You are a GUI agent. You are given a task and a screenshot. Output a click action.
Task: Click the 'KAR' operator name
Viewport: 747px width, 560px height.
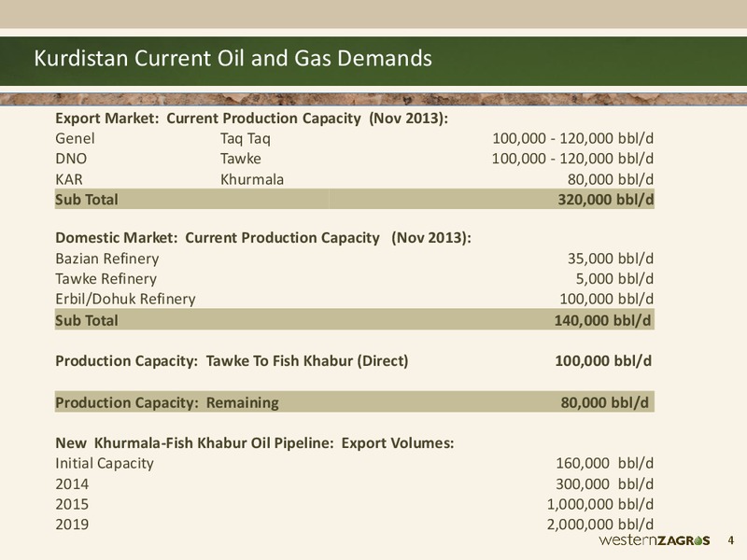(x=68, y=179)
